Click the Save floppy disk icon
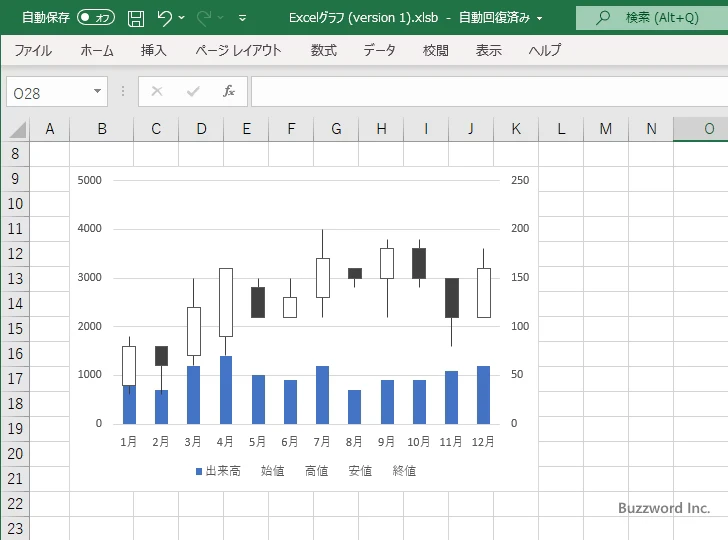The image size is (728, 540). click(136, 18)
